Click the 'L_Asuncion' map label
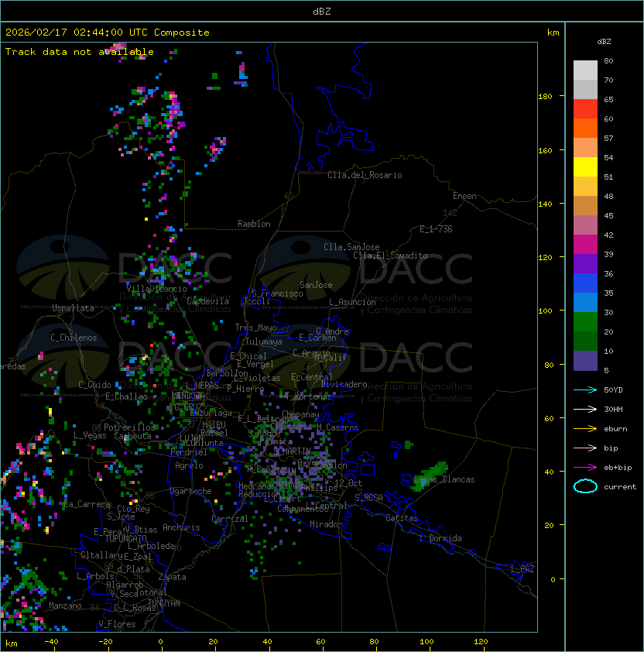Image resolution: width=644 pixels, height=652 pixels. (352, 302)
